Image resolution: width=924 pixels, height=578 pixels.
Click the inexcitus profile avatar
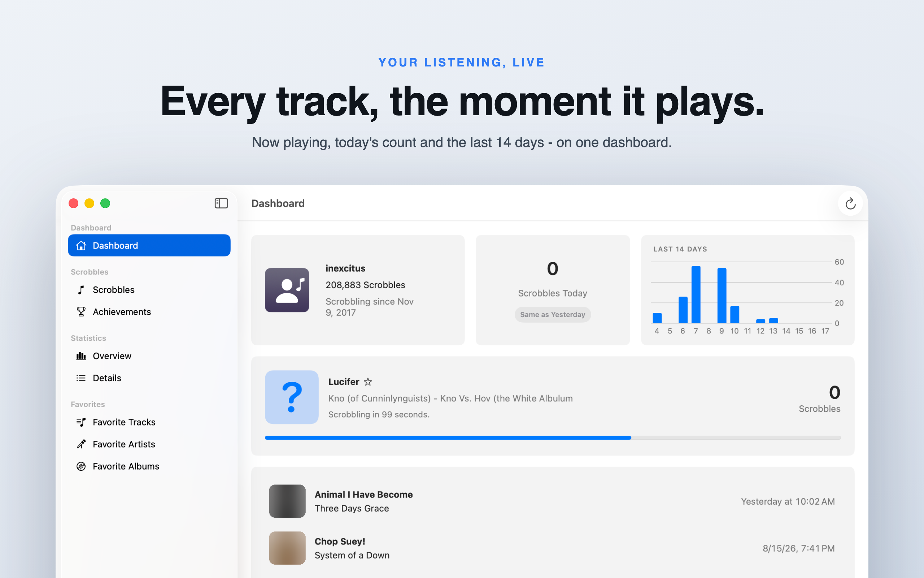(x=287, y=290)
